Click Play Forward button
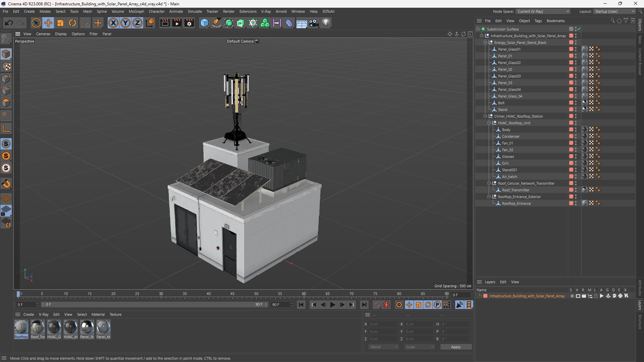This screenshot has height=362, width=644. 332,305
